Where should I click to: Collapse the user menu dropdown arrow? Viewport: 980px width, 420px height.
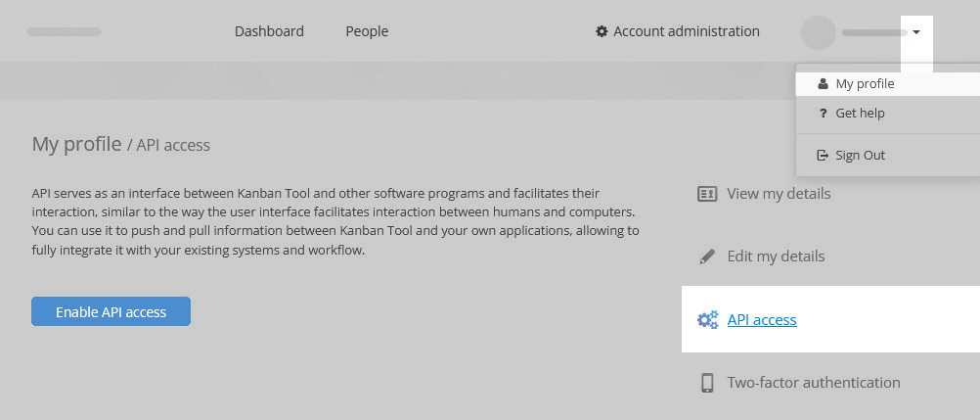[916, 32]
